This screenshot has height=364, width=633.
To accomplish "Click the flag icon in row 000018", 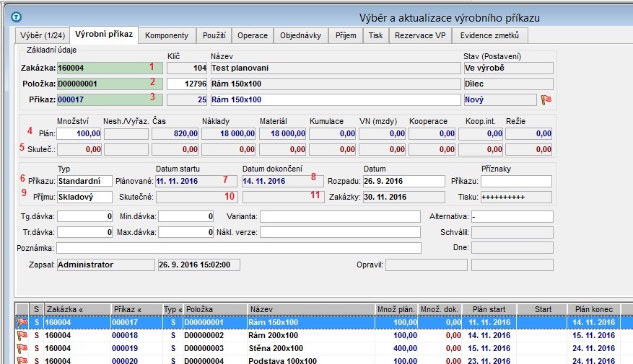I will (22, 335).
